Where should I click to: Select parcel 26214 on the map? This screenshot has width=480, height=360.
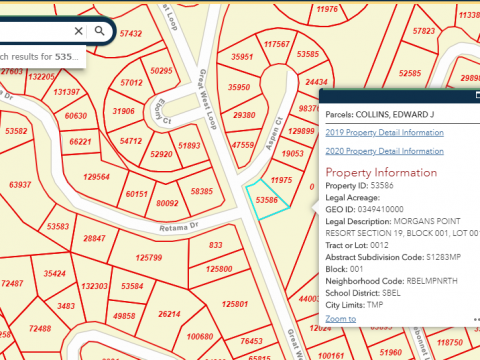(169, 314)
